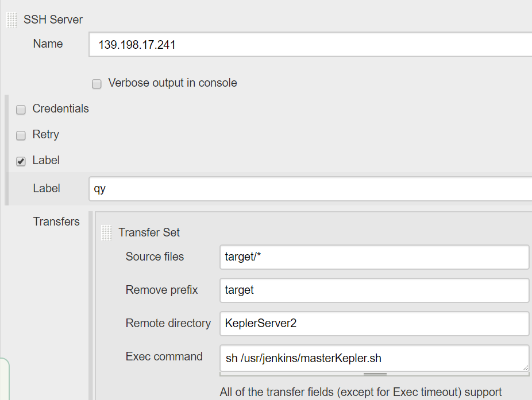This screenshot has height=400, width=532.
Task: Select the Remove prefix label
Action: [x=161, y=290]
